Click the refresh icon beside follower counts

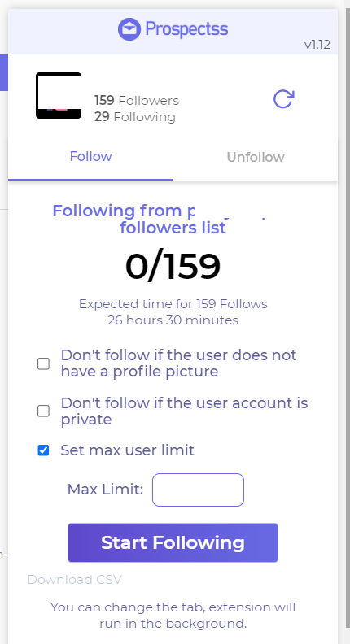click(284, 99)
